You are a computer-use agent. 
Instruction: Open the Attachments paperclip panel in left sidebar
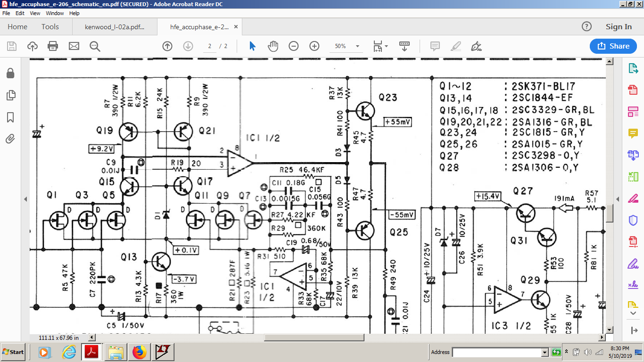(10, 139)
